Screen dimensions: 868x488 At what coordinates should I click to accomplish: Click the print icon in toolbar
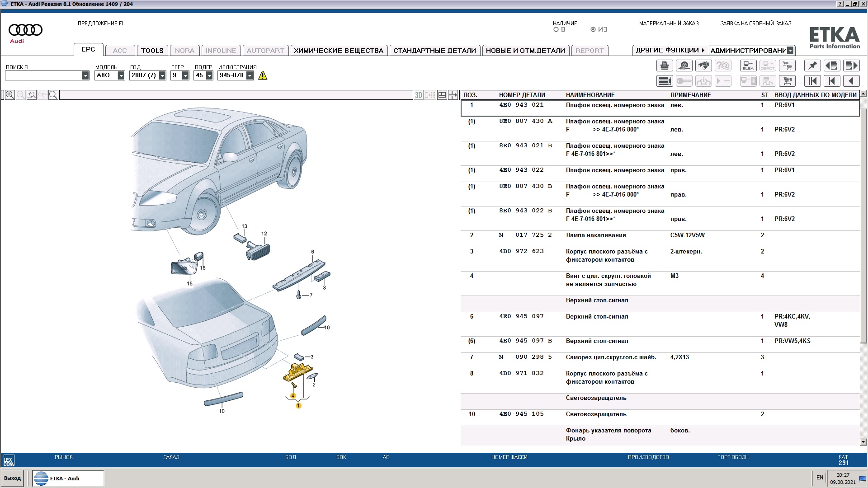click(664, 66)
